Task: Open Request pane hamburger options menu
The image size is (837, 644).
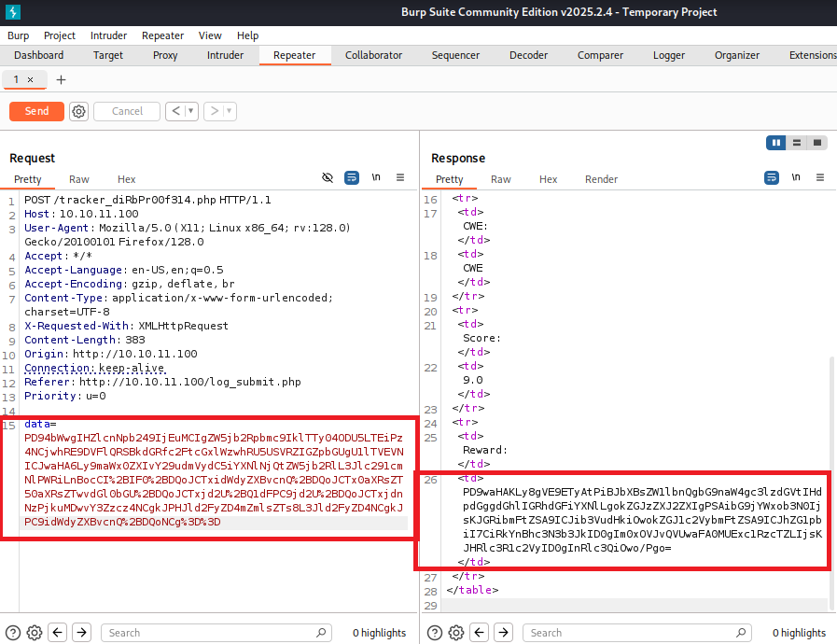Action: point(400,177)
